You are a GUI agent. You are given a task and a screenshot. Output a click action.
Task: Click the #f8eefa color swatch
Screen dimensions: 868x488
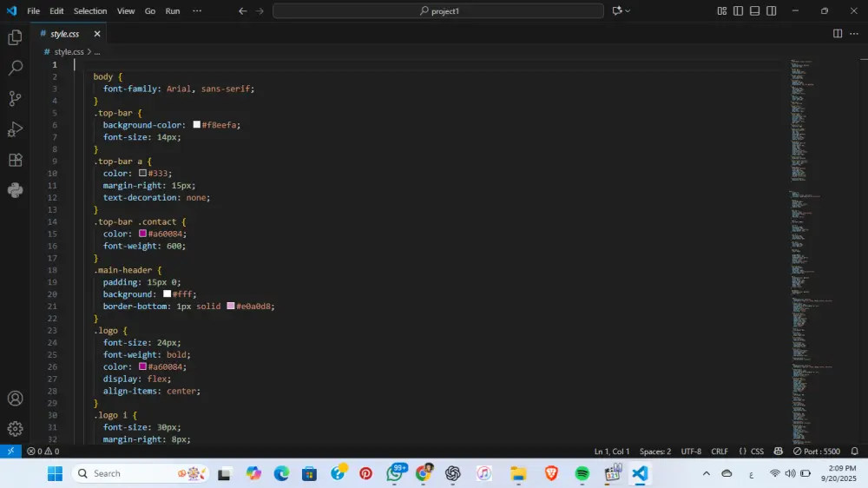[x=196, y=125]
